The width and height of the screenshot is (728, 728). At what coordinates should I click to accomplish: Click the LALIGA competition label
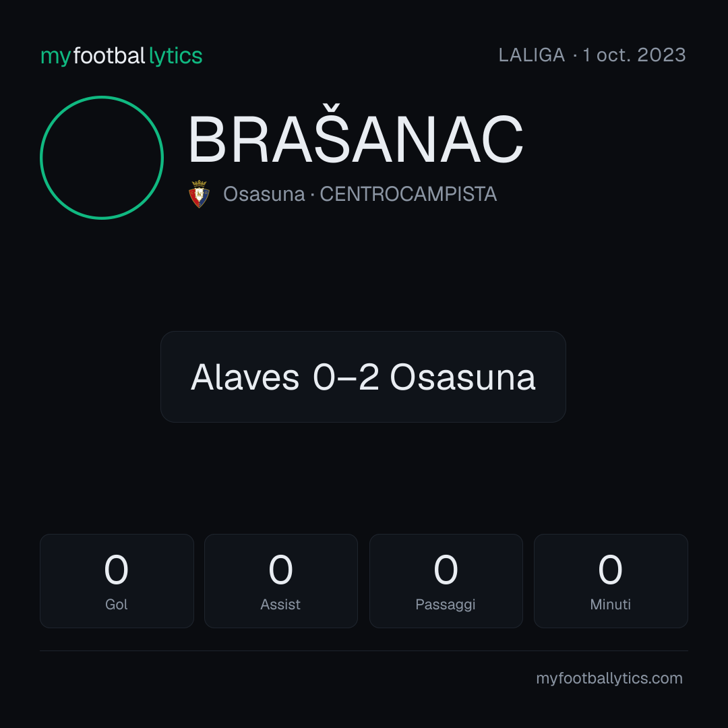pos(532,55)
